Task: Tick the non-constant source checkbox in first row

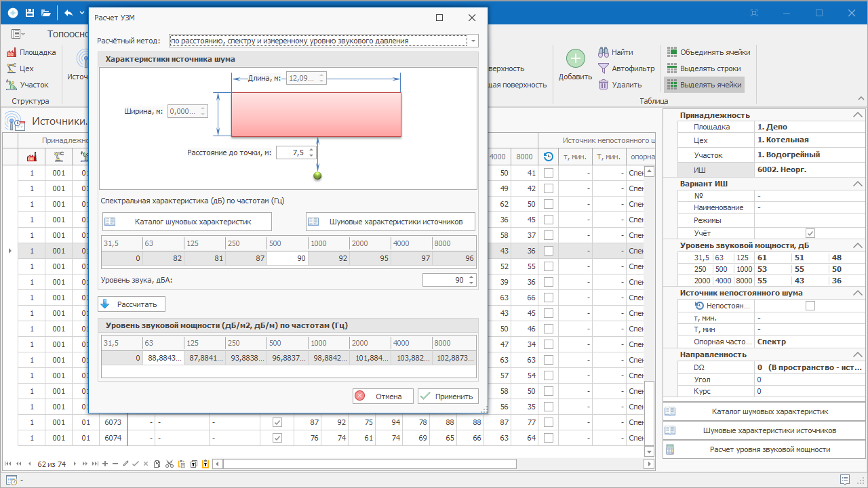Action: [x=549, y=173]
